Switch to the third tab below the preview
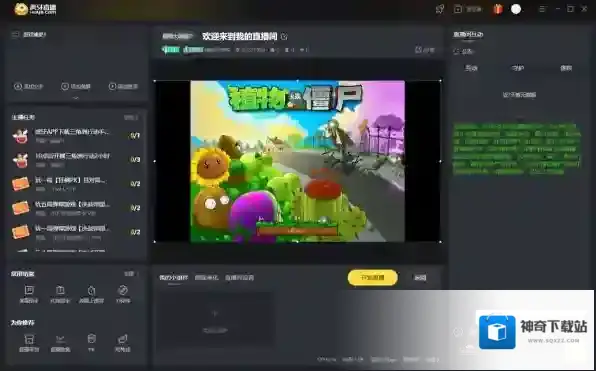 (239, 277)
